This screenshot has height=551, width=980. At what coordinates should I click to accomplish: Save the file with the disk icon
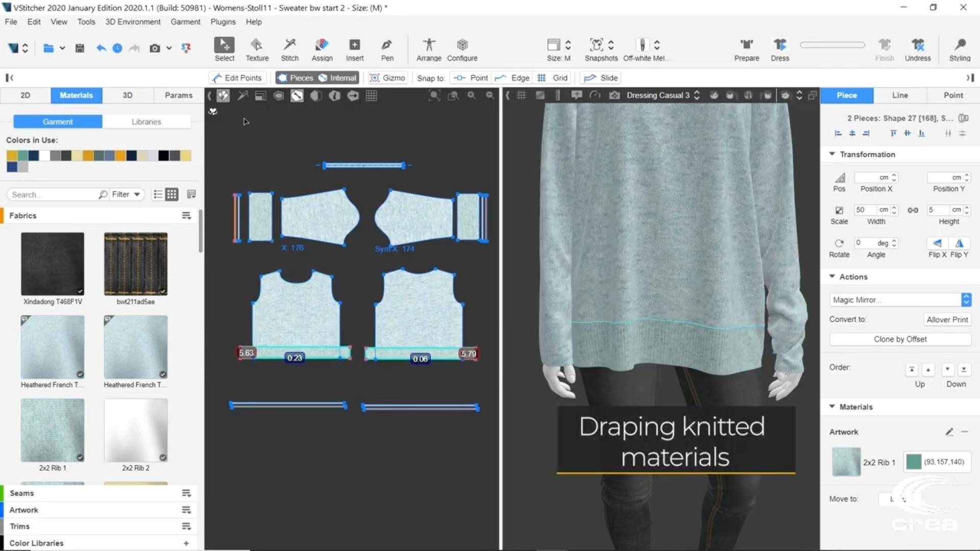(80, 48)
